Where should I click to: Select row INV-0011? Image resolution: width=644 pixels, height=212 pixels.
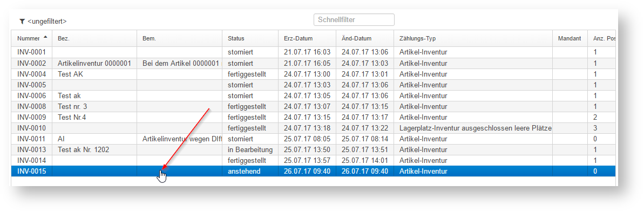[314, 139]
